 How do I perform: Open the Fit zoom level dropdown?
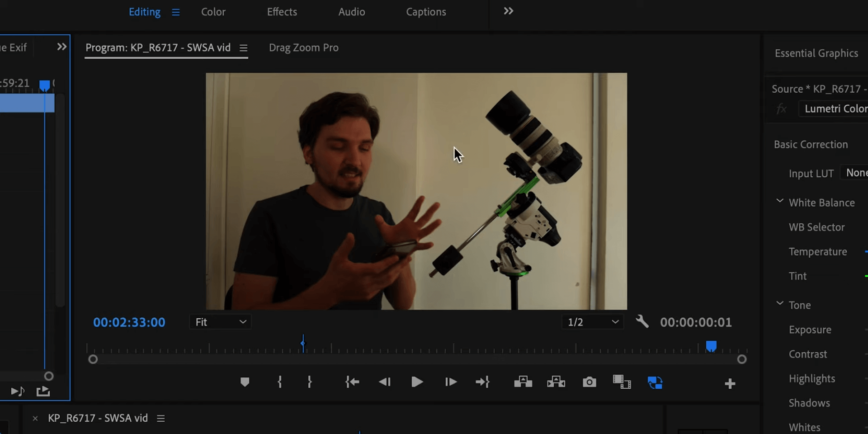[x=220, y=322]
